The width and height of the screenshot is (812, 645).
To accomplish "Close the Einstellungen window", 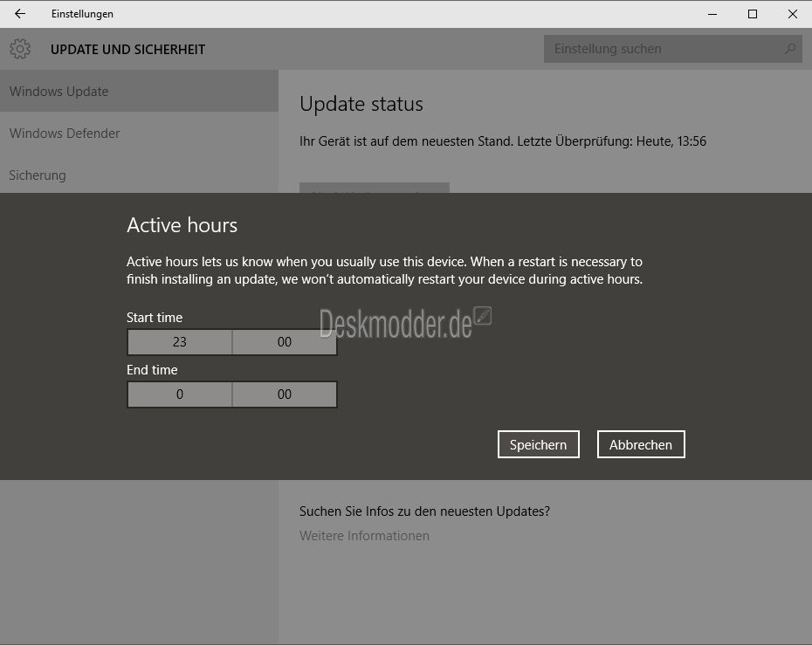I will 792,14.
